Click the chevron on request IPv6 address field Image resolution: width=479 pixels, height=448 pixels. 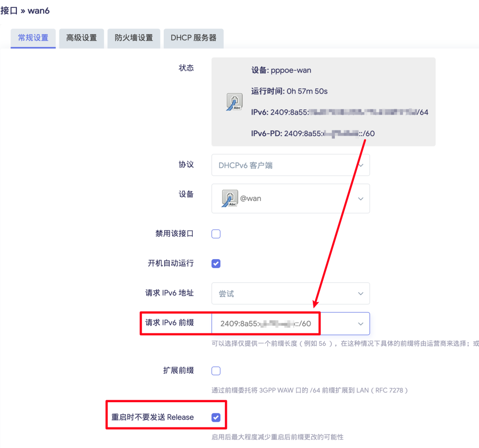(361, 294)
